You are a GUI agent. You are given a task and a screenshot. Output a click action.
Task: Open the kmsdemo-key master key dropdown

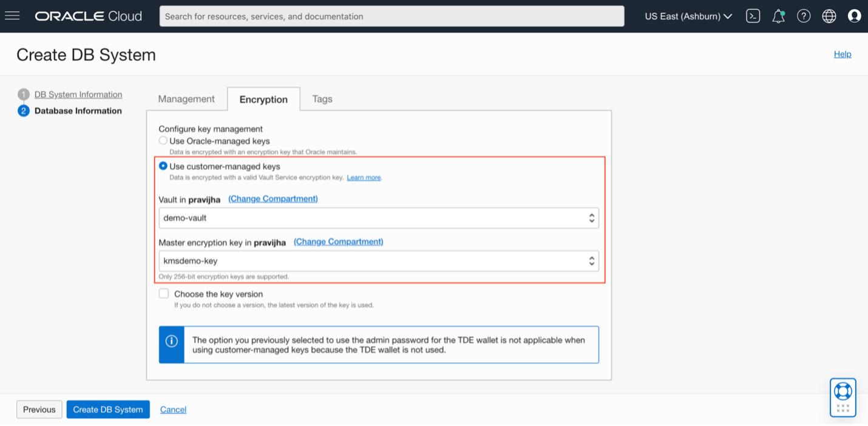click(x=379, y=261)
